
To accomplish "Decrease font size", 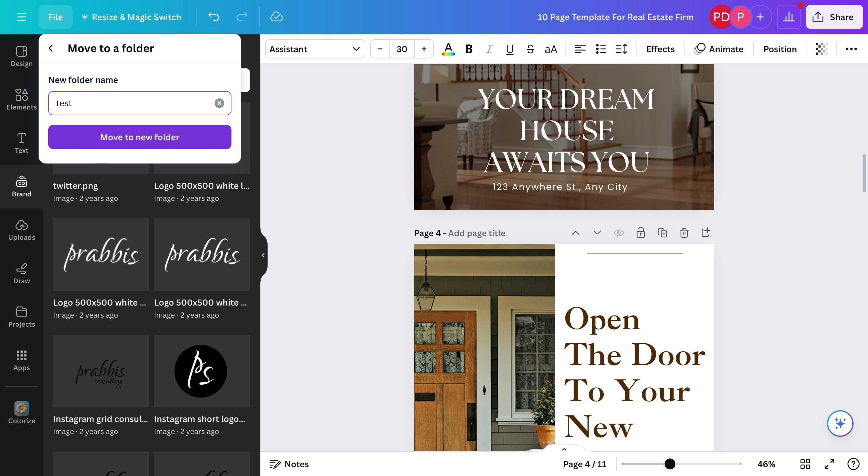I will click(380, 49).
